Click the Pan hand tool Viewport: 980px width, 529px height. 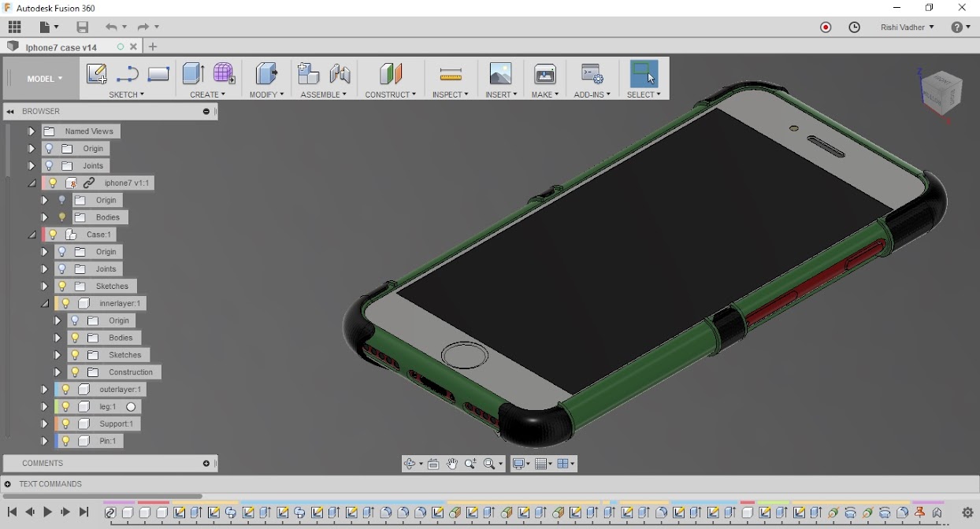tap(452, 464)
